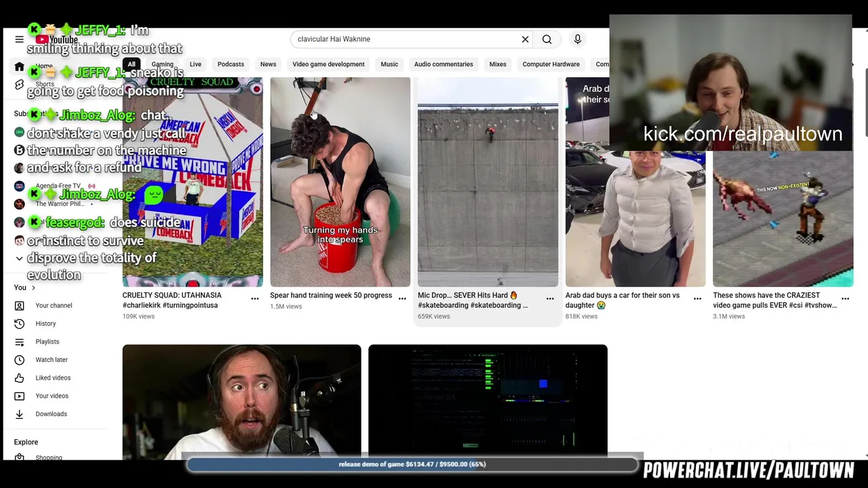Select the Live filter chip

click(x=195, y=64)
